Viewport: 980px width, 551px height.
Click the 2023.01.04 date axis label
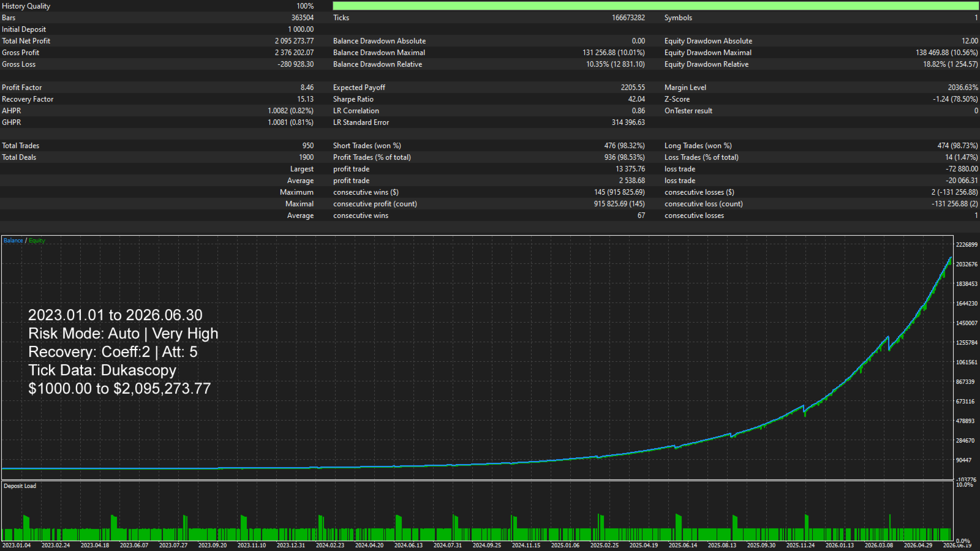click(17, 545)
